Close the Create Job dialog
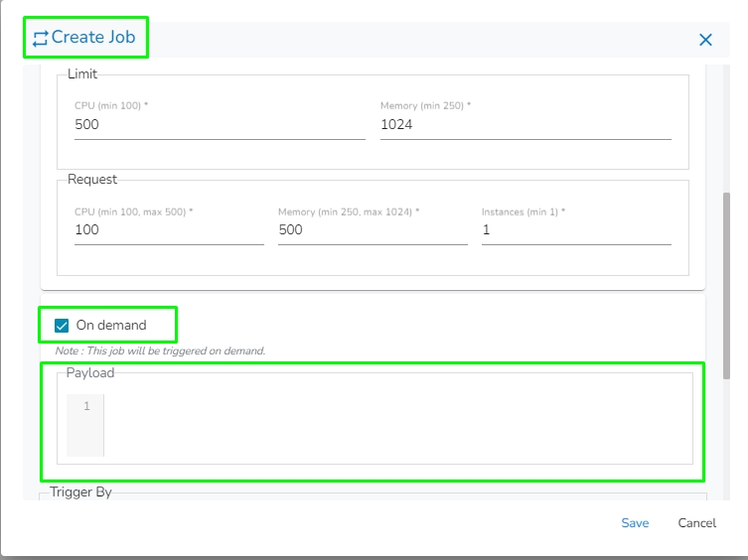Viewport: 748px width, 560px height. pos(705,40)
